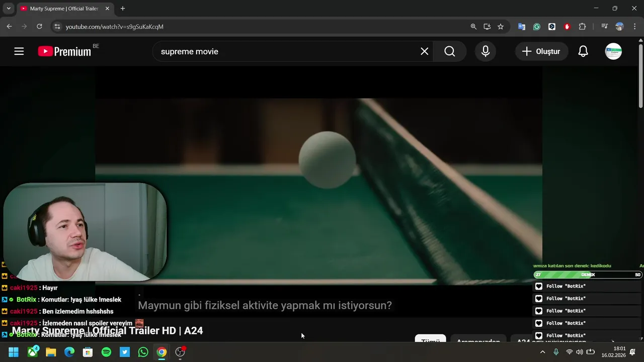The image size is (644, 362).
Task: Click chat message 'Hayır' from caki1925
Action: click(50, 288)
